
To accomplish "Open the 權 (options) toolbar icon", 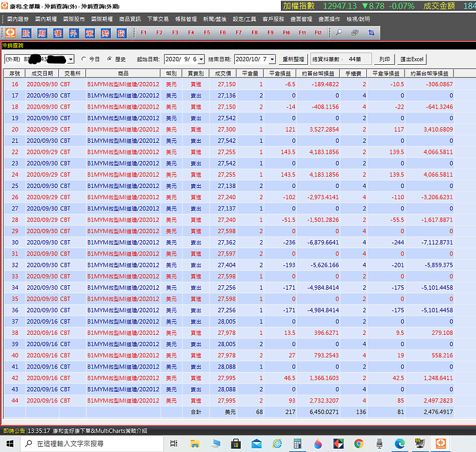I will coord(58,33).
